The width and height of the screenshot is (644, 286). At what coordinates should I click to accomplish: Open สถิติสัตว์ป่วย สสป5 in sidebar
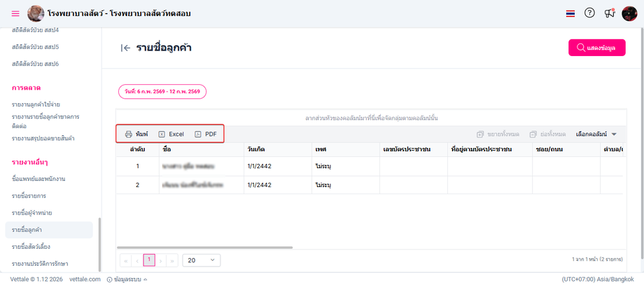point(35,47)
